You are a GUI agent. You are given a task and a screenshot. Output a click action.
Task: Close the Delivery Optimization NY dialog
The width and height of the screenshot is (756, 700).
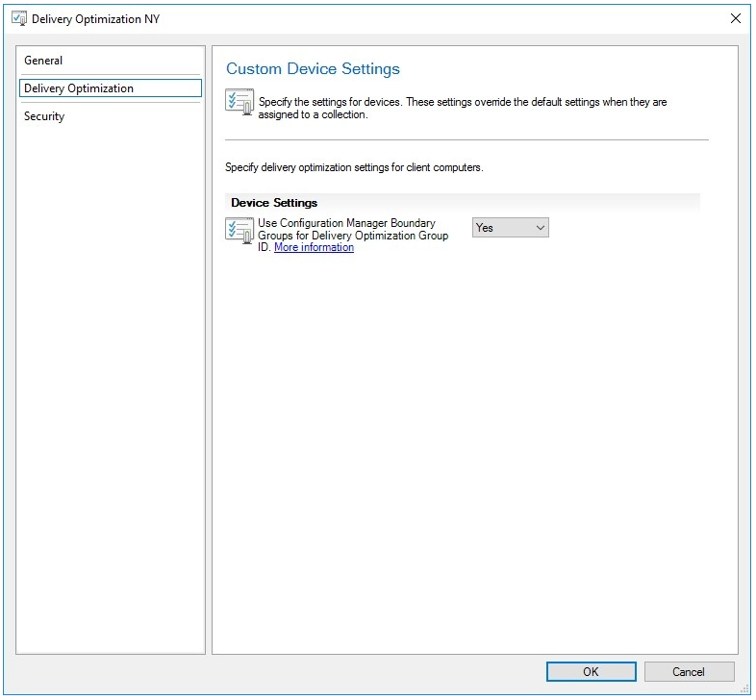pos(735,18)
